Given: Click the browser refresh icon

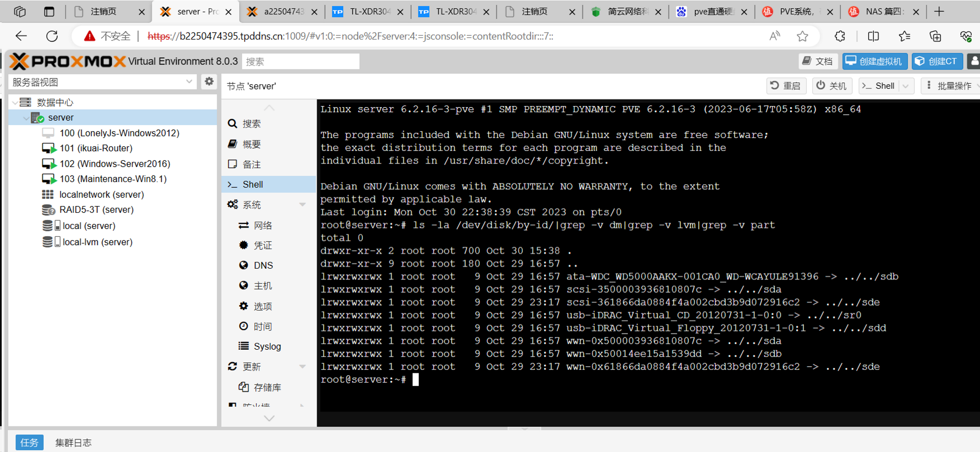Looking at the screenshot, I should click(52, 36).
